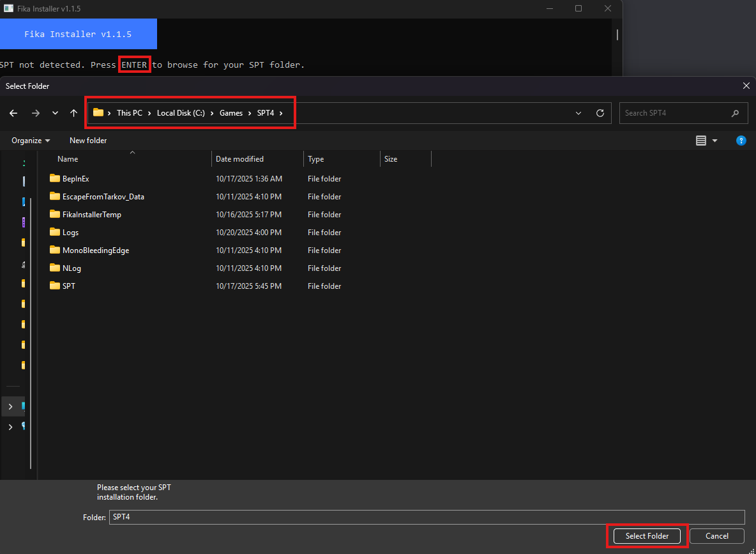
Task: Open the Organize dropdown menu
Action: pyautogui.click(x=31, y=141)
